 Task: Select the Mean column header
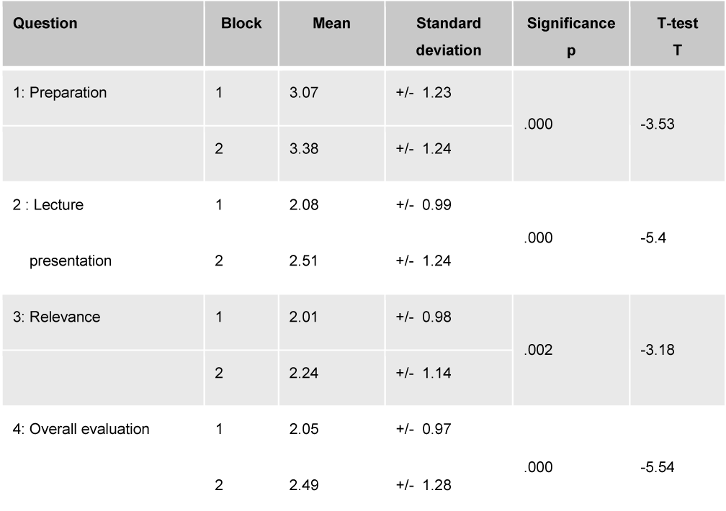[330, 23]
